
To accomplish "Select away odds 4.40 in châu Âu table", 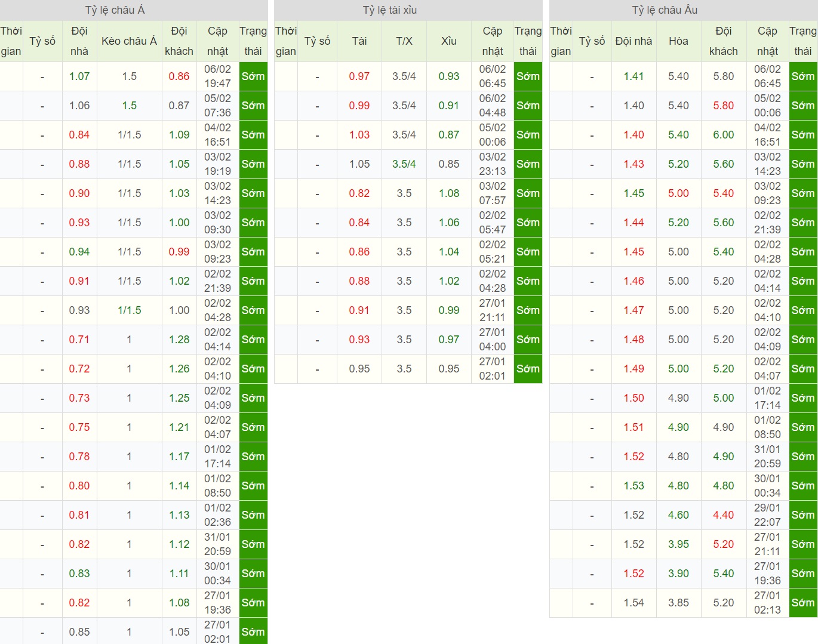I will [x=724, y=515].
